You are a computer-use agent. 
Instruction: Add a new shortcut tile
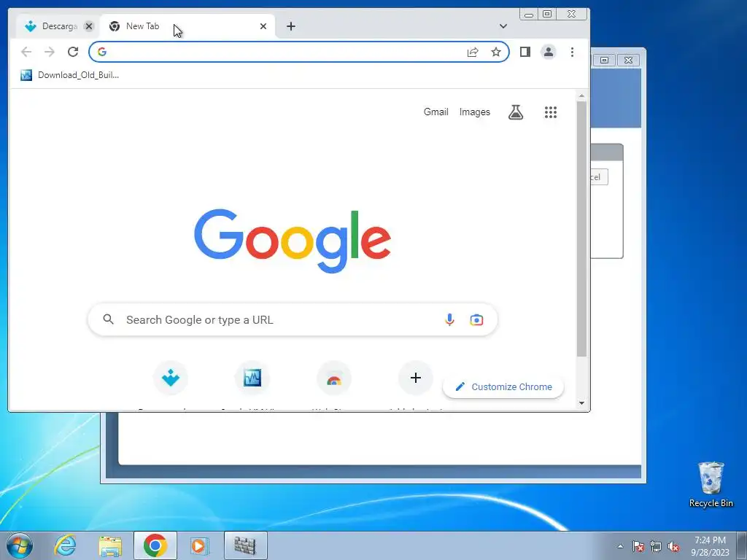pyautogui.click(x=415, y=378)
